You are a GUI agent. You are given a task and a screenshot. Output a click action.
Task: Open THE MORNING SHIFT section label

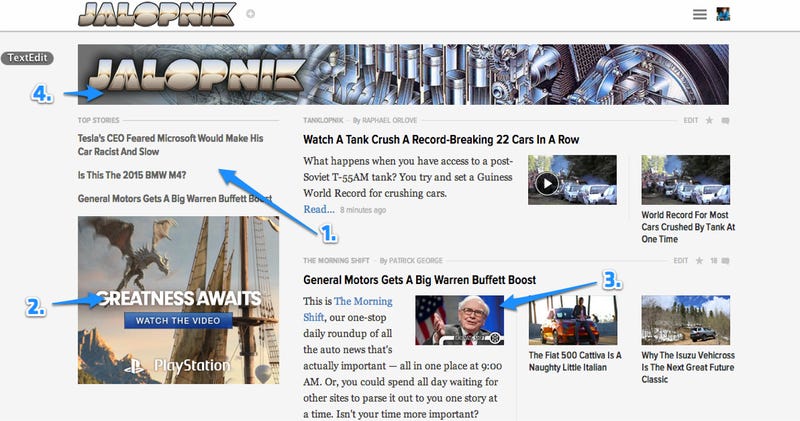coord(336,261)
